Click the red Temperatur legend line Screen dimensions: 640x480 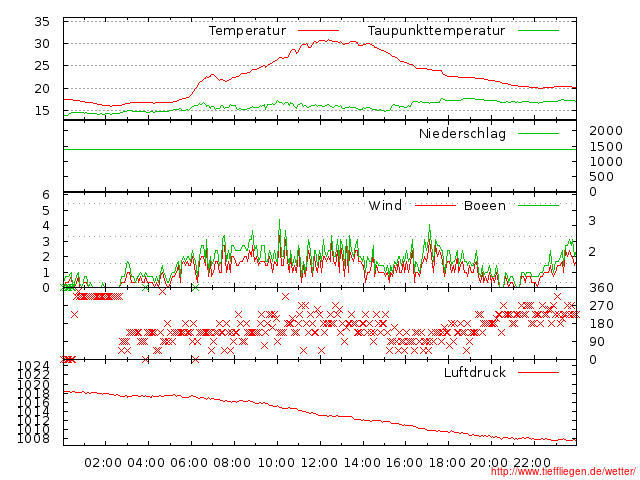pos(318,31)
